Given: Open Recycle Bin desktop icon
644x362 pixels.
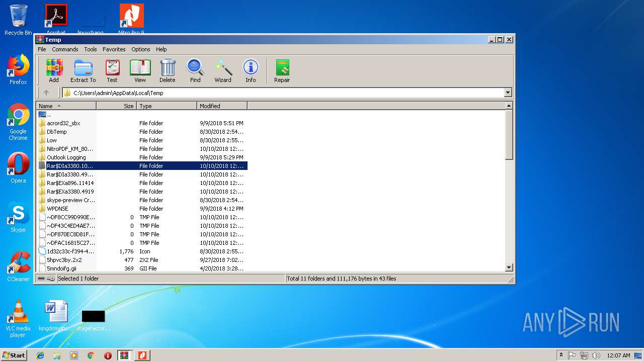Looking at the screenshot, I should (18, 20).
